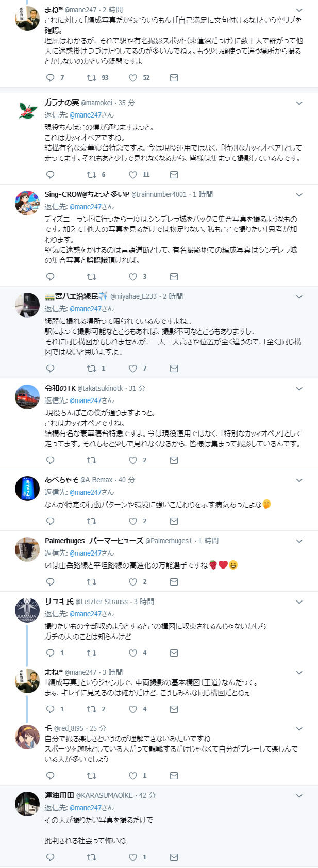Expand the chevron menu on 令和のTK's tweet
The height and width of the screenshot is (868, 318).
pyautogui.click(x=299, y=389)
